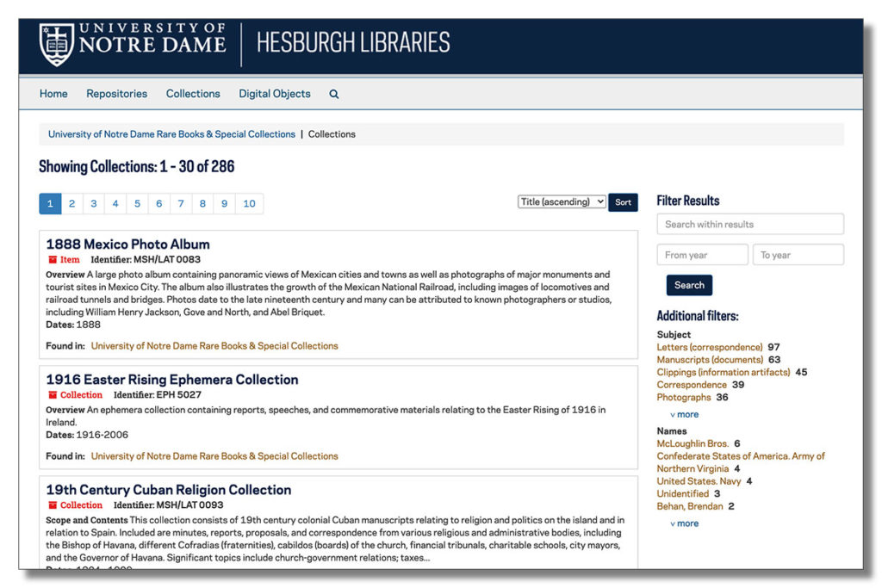Viewport: 882px width, 588px height.
Task: Click the archive box icon beside Item label
Action: click(x=53, y=260)
